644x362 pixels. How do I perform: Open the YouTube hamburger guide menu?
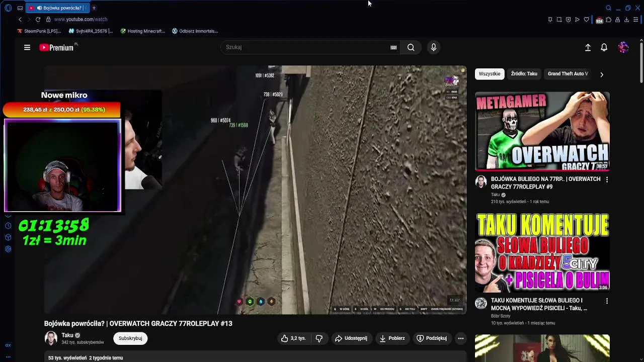coord(27,47)
